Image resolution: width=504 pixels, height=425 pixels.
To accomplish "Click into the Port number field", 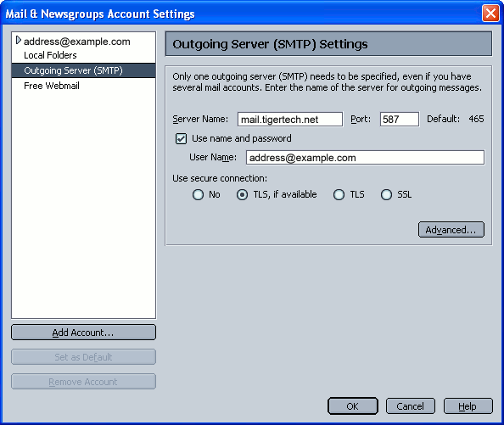I will coord(400,119).
